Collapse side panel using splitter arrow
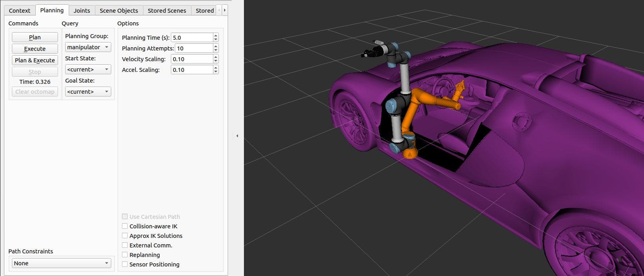Screen dimensions: 644x276 point(237,136)
